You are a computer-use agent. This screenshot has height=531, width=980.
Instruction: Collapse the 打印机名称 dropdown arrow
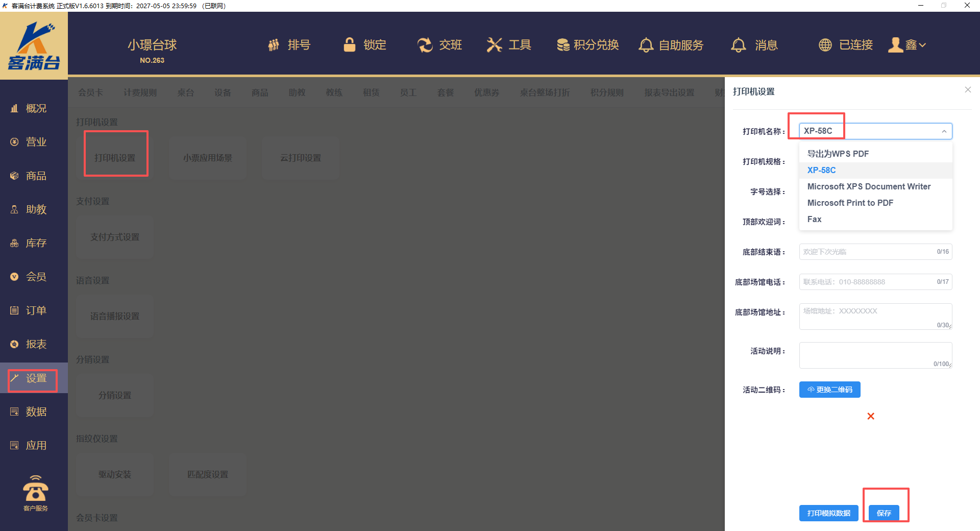click(944, 131)
